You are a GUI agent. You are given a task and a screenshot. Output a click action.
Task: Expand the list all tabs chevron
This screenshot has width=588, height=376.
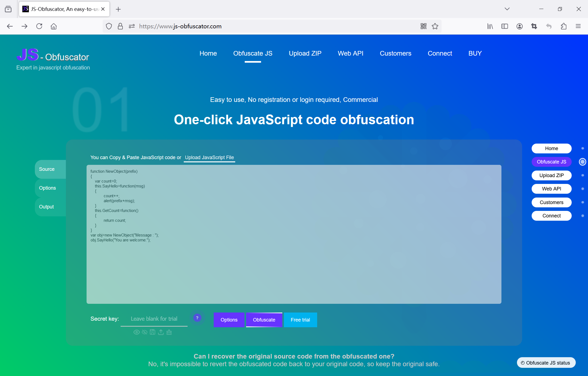[507, 9]
